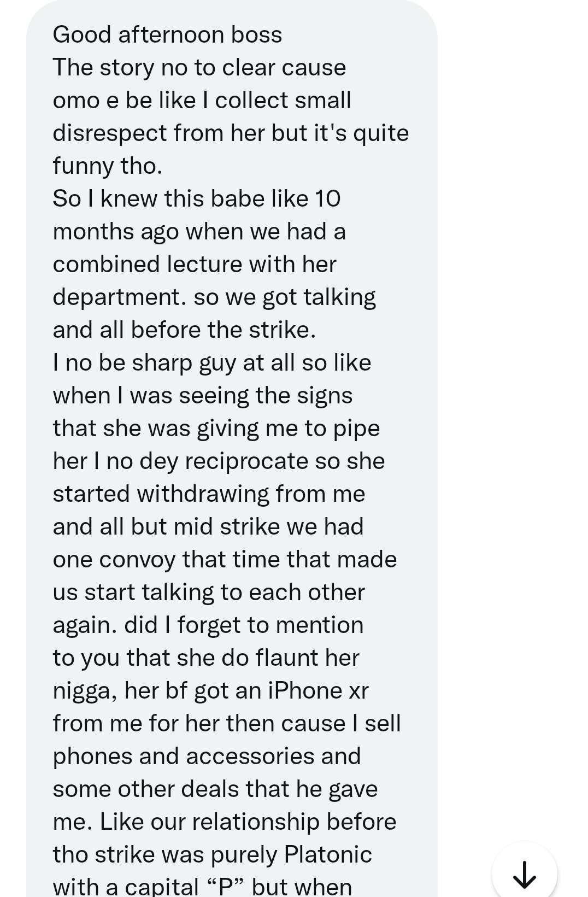Viewport: 588px width, 897px height.
Task: Select the 'and all before the strike.' line
Action: tap(184, 330)
